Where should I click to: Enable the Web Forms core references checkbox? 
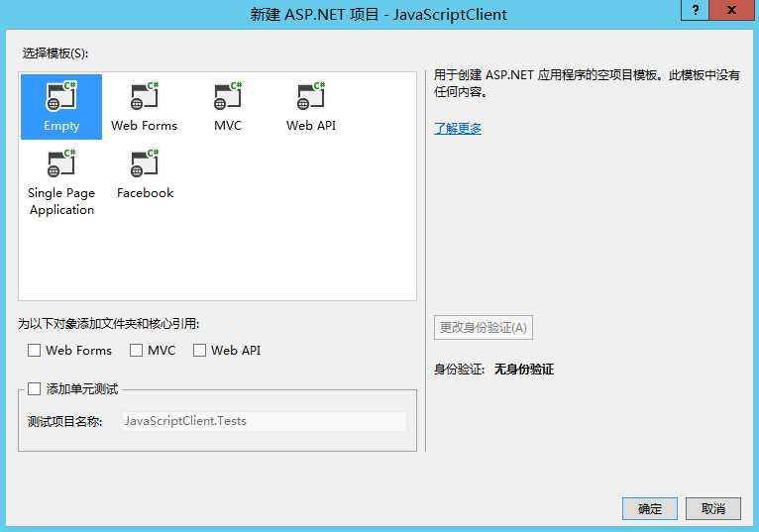pos(34,350)
